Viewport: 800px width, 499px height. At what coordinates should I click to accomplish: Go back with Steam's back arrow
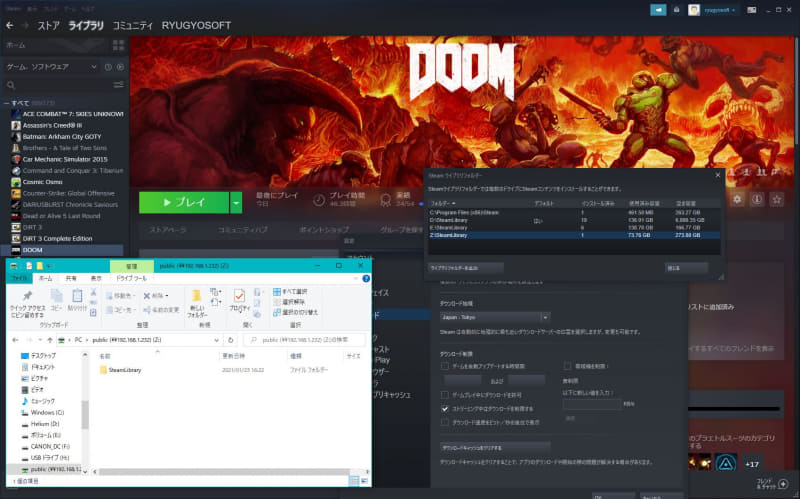10,26
